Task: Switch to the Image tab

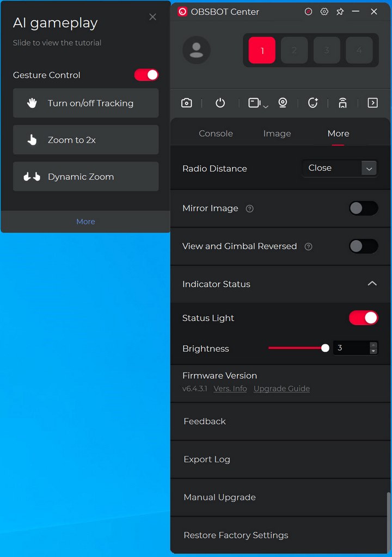Action: (x=277, y=133)
